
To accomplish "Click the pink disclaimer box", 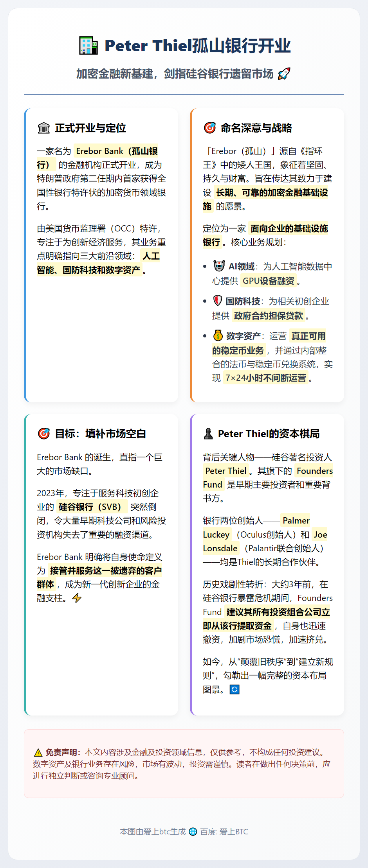I will [x=184, y=763].
